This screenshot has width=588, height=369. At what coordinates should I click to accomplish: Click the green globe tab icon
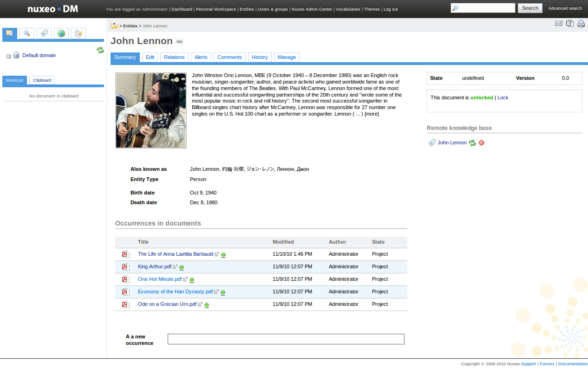(61, 33)
